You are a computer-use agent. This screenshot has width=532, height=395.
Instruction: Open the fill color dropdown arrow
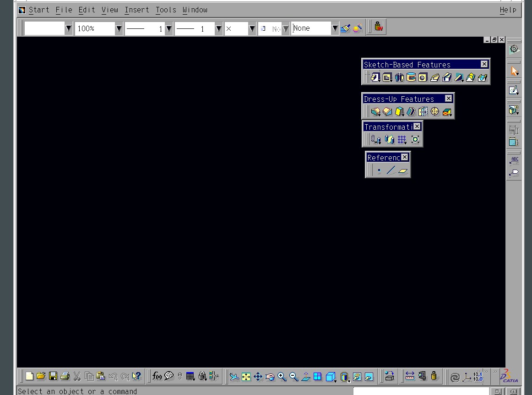click(69, 28)
